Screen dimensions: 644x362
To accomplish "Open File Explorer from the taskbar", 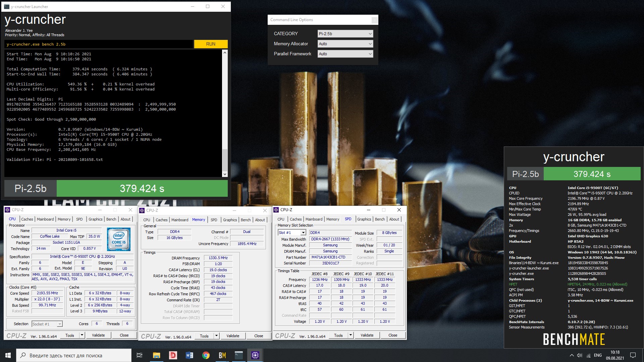I will coord(156,355).
